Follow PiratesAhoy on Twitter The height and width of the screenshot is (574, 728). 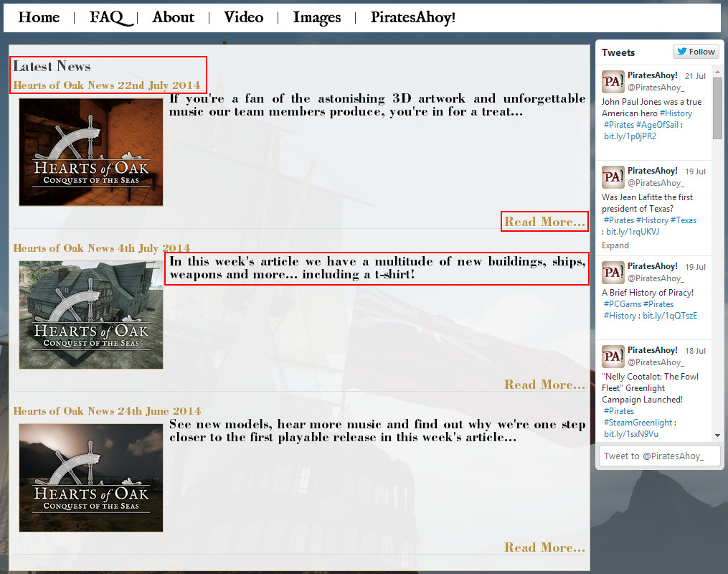(x=696, y=52)
